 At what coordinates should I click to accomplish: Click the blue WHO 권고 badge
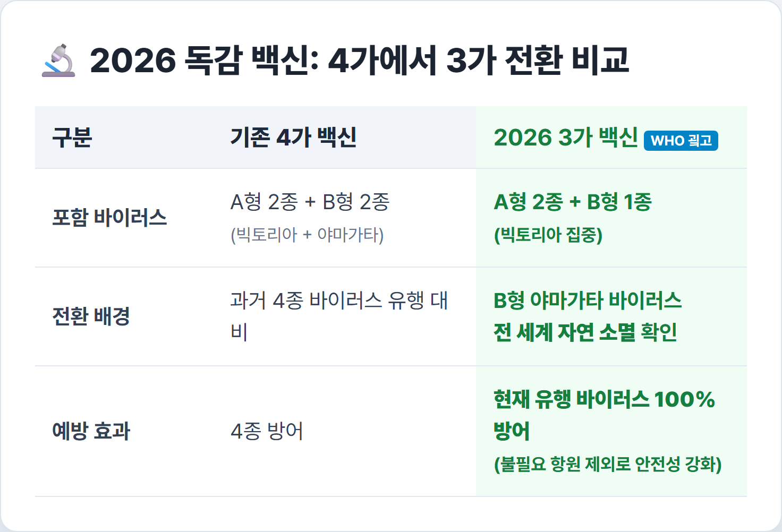[x=681, y=141]
